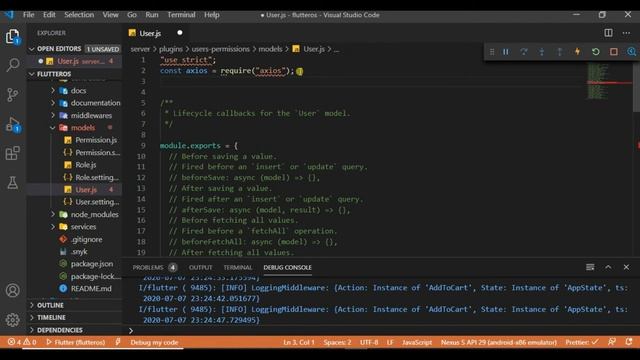The image size is (640, 360).
Task: Select Nexus 5 API 29 device
Action: click(499, 342)
